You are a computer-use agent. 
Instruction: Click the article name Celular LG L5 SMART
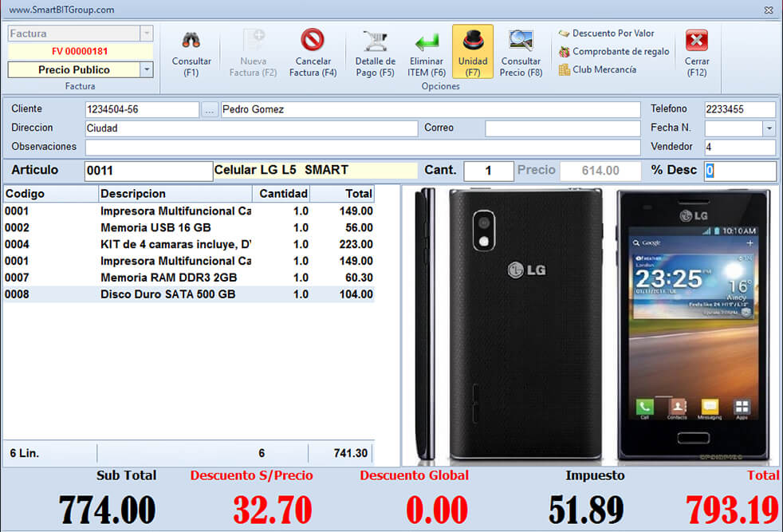click(281, 170)
